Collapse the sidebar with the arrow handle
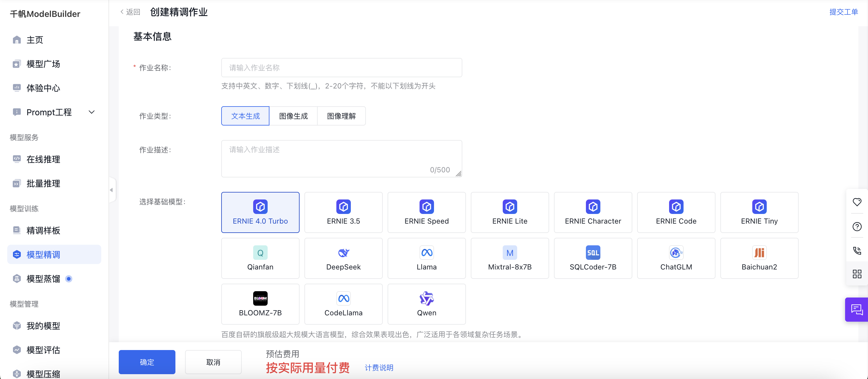 112,190
